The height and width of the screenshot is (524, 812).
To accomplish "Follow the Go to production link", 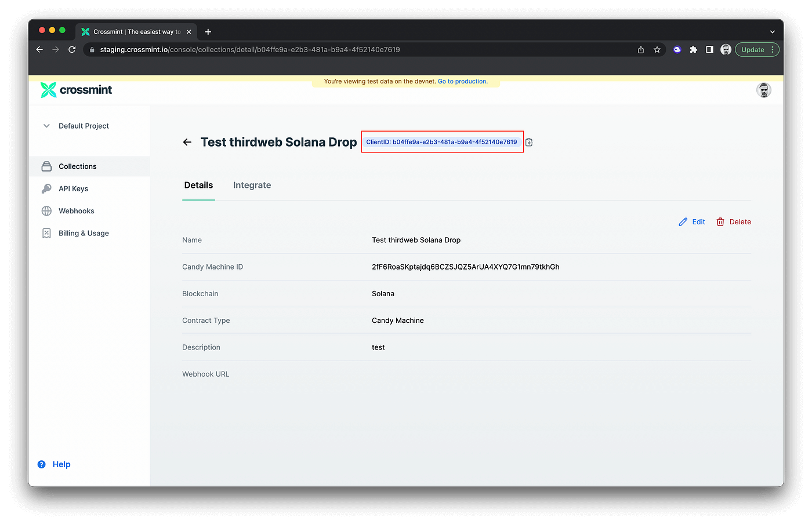I will (463, 82).
